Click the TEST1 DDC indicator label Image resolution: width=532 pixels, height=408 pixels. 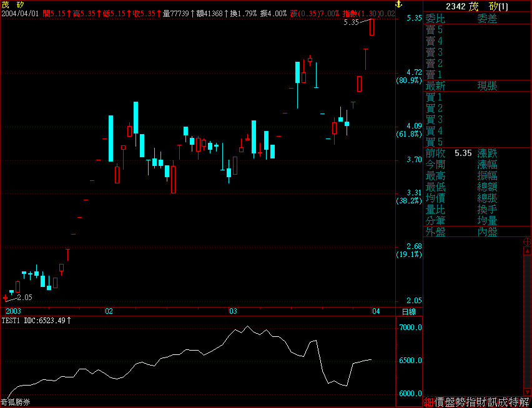click(35, 320)
